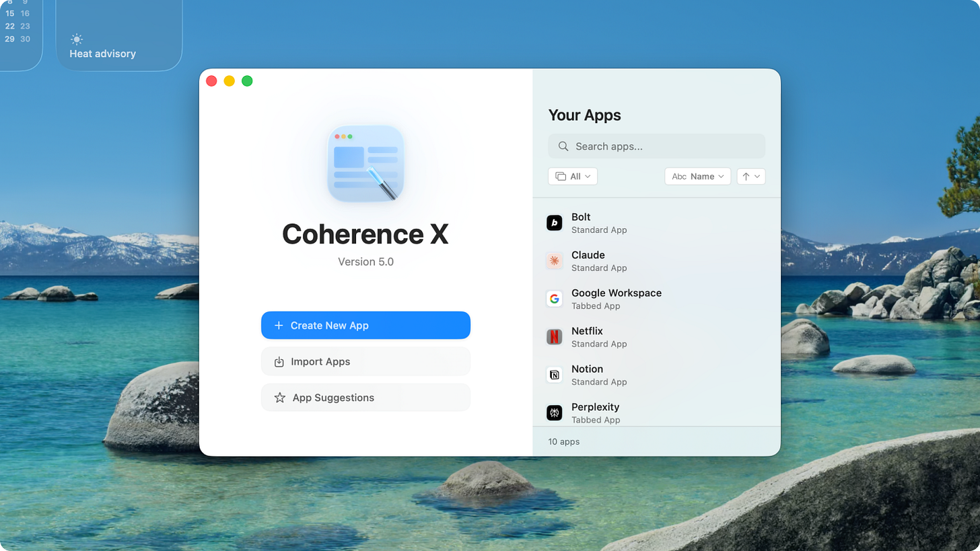The height and width of the screenshot is (551, 980).
Task: Click the Bolt app icon
Action: tap(555, 223)
